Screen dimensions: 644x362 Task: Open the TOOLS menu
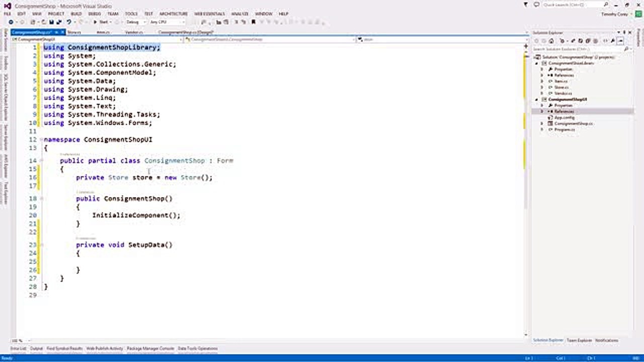pos(131,14)
